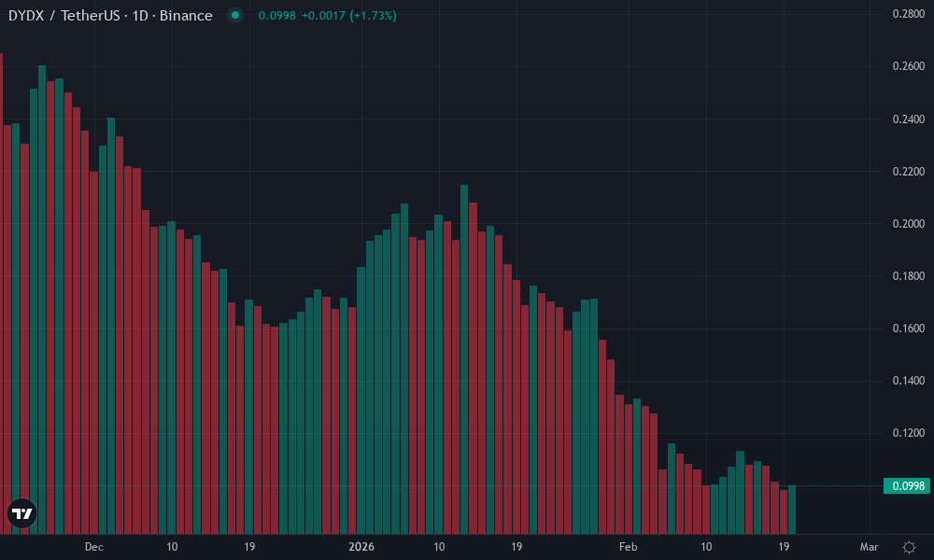Click the Feb label on time axis

click(x=628, y=547)
